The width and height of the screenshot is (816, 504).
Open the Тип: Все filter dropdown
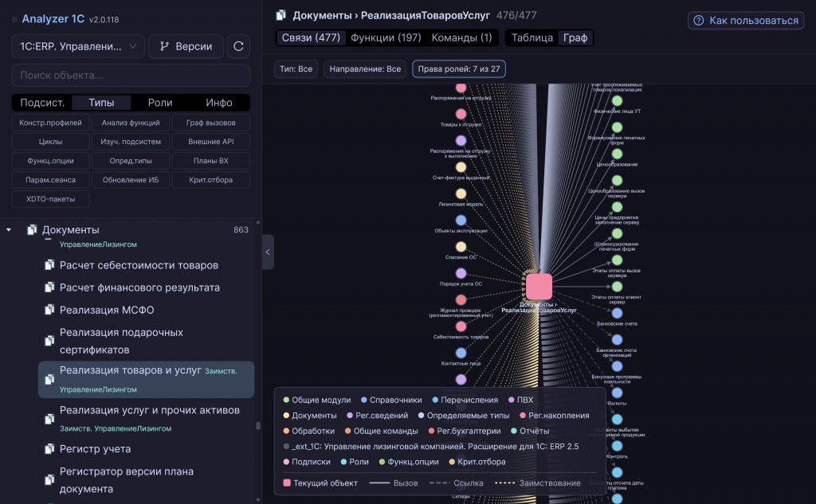pyautogui.click(x=296, y=68)
